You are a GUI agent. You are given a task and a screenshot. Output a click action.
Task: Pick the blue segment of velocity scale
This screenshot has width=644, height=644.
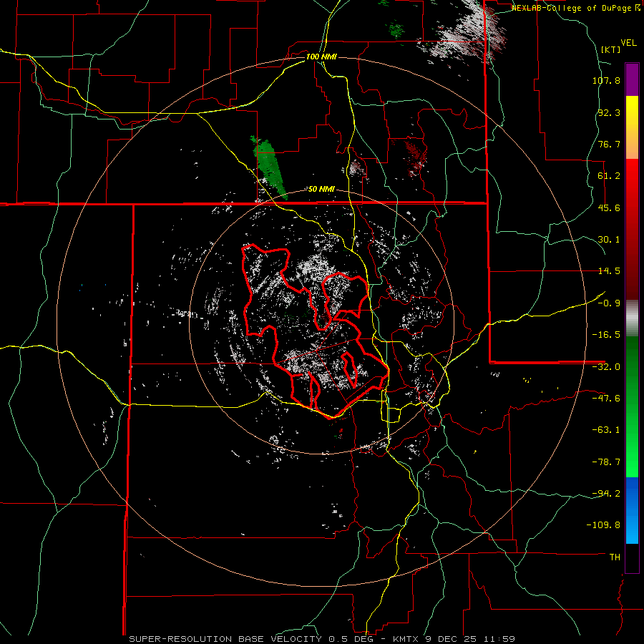632,510
